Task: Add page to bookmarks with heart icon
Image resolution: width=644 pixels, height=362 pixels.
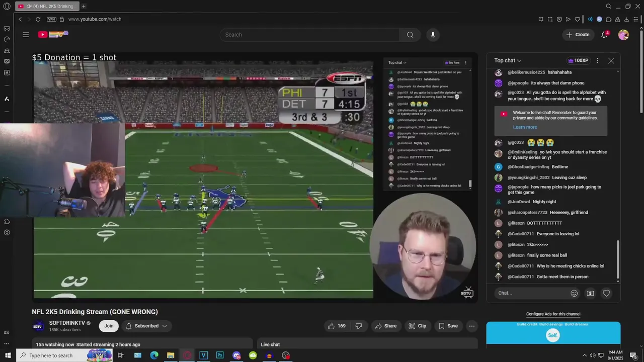Action: pos(577,19)
